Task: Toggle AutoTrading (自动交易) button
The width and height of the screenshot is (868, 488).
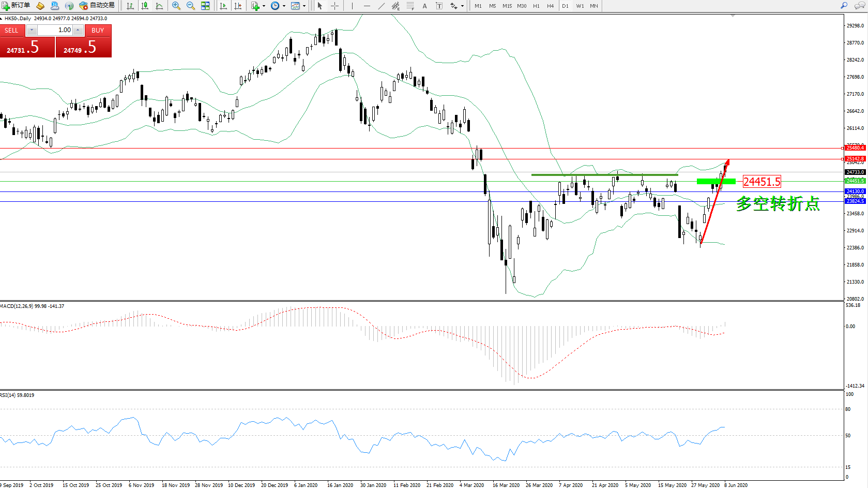Action: pyautogui.click(x=97, y=6)
